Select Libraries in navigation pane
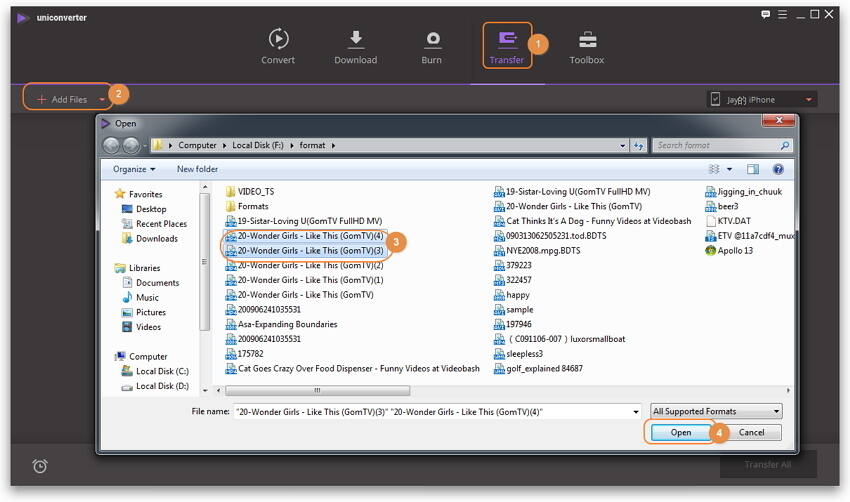The image size is (850, 502). [144, 268]
